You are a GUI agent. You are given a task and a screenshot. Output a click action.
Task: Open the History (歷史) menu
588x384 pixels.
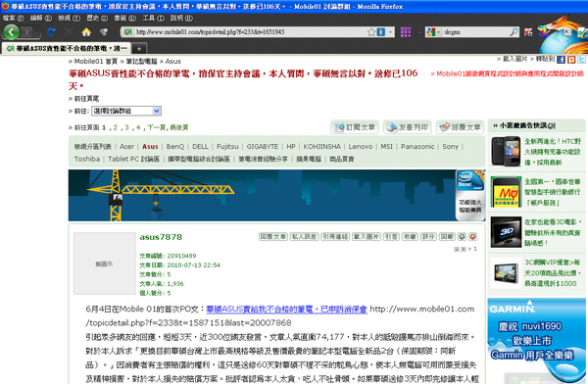tap(97, 18)
